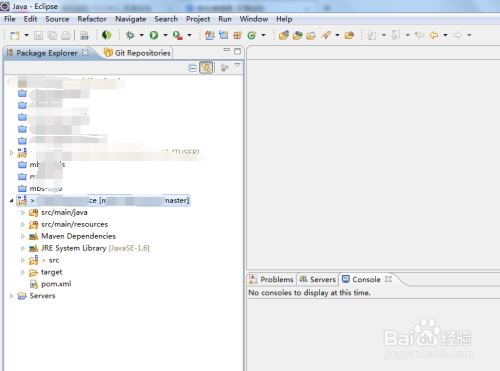Close the Console view tab
The width and height of the screenshot is (500, 371).
click(388, 279)
